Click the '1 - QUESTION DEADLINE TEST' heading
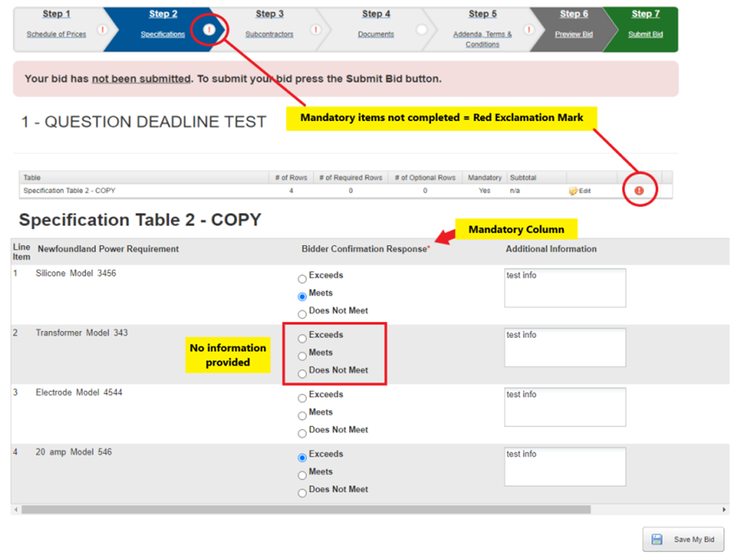The height and width of the screenshot is (560, 740). pos(144,122)
